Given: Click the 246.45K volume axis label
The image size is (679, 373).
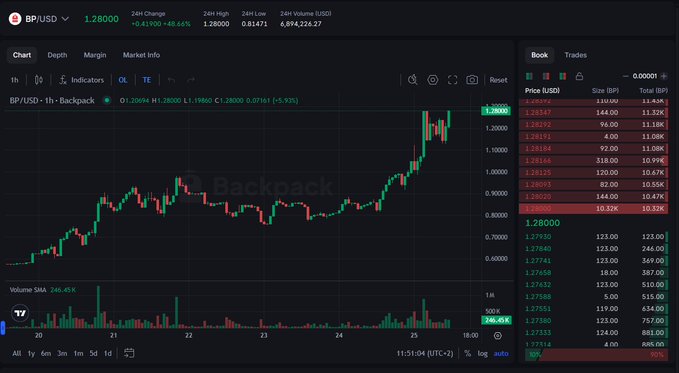Looking at the screenshot, I should coord(496,320).
